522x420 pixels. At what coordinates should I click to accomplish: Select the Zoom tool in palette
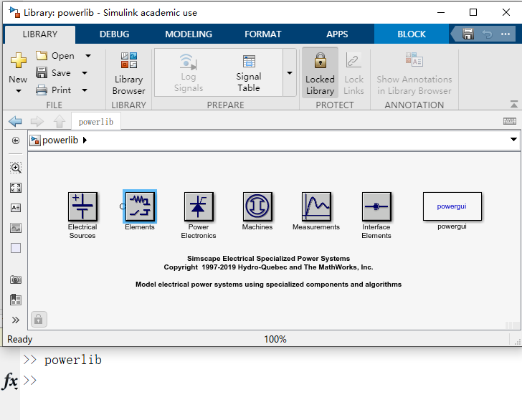point(16,168)
